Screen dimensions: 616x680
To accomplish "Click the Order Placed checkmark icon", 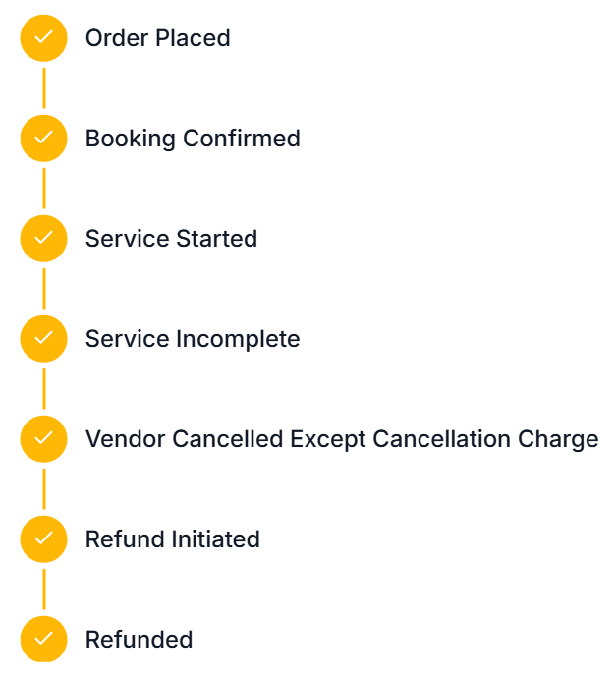I will pyautogui.click(x=43, y=38).
